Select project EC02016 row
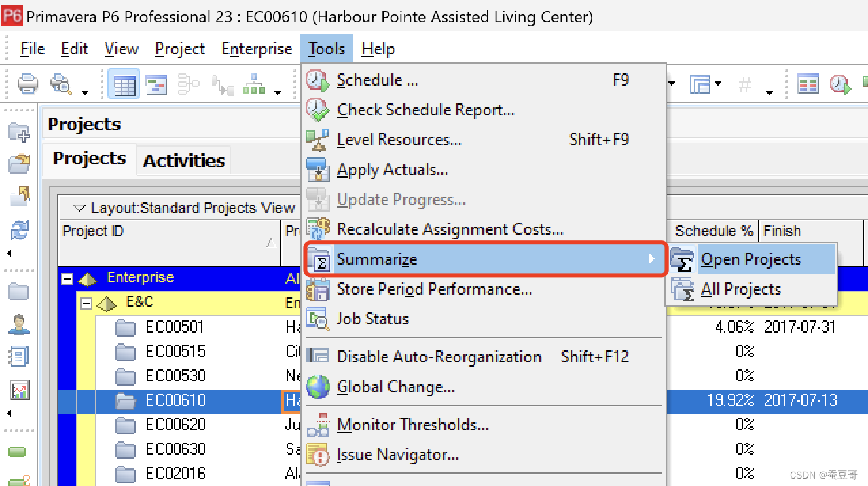This screenshot has width=868, height=486. [x=175, y=474]
